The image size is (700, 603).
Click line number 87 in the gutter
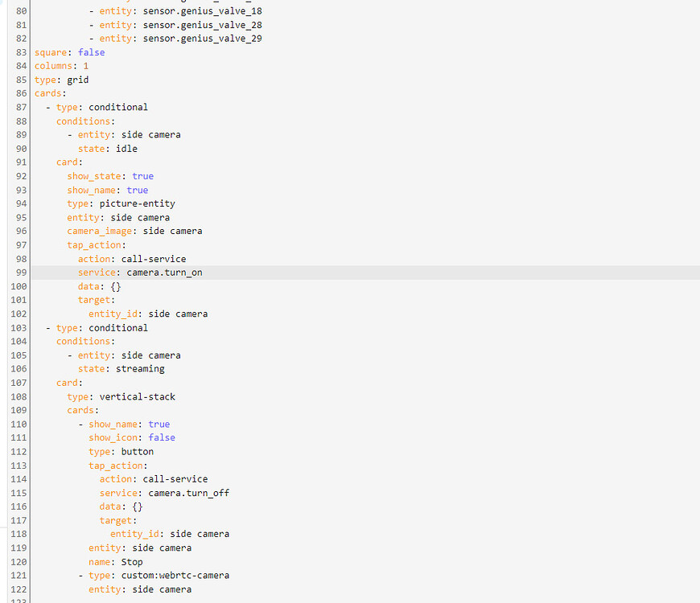click(21, 108)
